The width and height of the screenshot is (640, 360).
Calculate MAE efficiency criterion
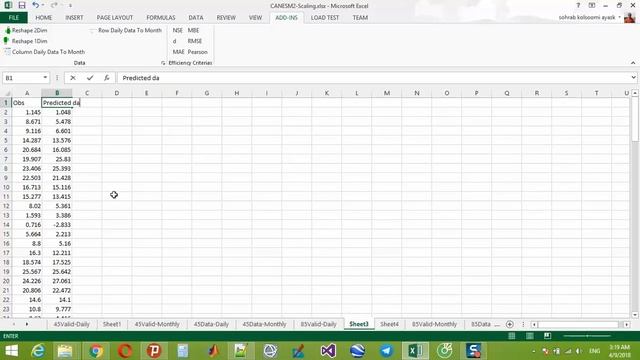coord(178,52)
